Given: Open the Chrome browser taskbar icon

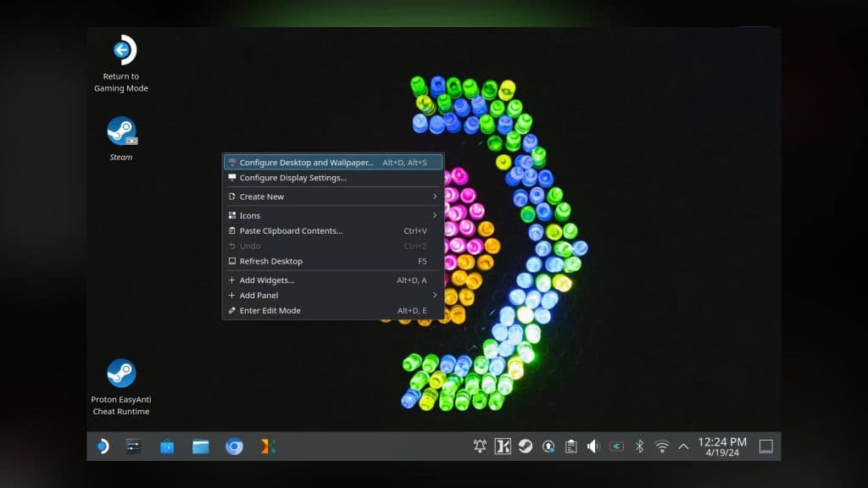Looking at the screenshot, I should click(x=234, y=446).
